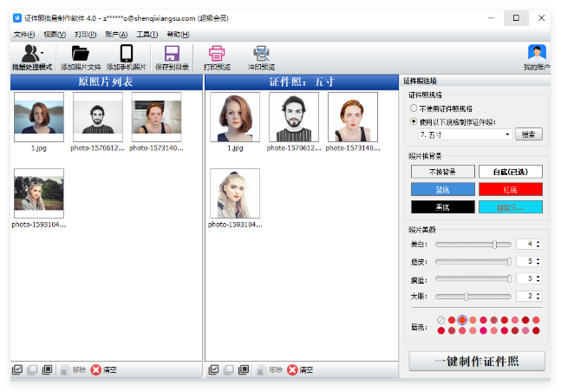Choose no background replacement button

443,172
